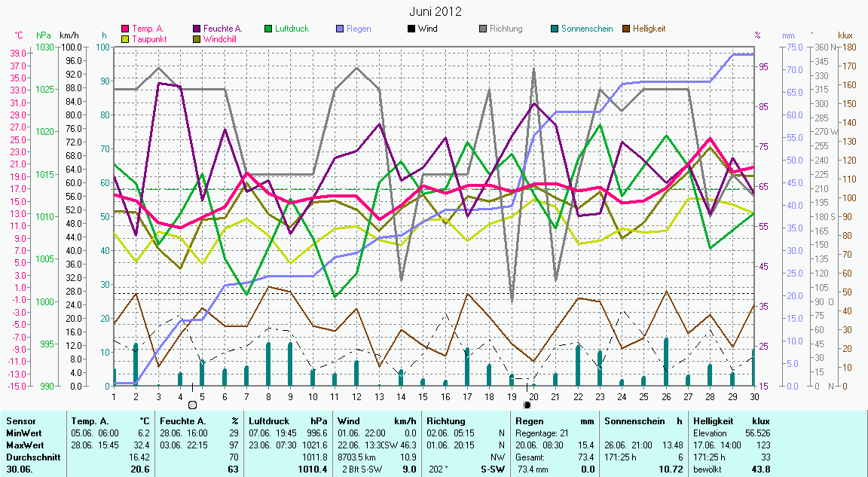
Task: Click the teal Sonnenschein legend marker
Action: click(x=555, y=29)
